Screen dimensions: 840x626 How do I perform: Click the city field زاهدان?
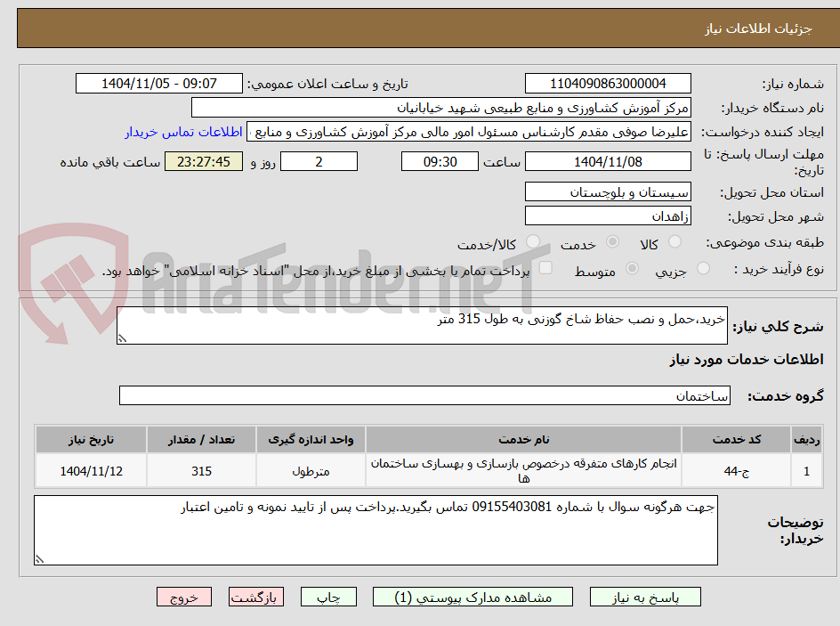(x=608, y=216)
